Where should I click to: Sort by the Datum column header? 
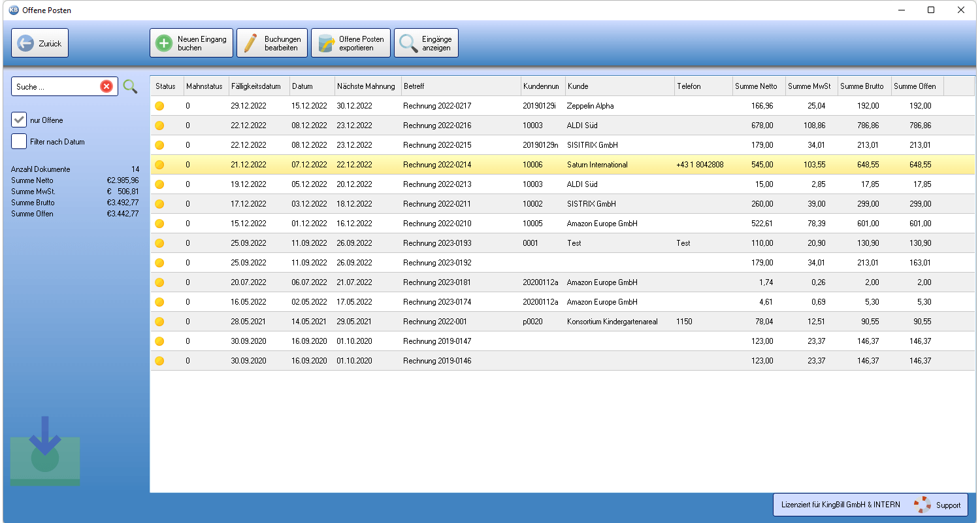click(x=312, y=86)
